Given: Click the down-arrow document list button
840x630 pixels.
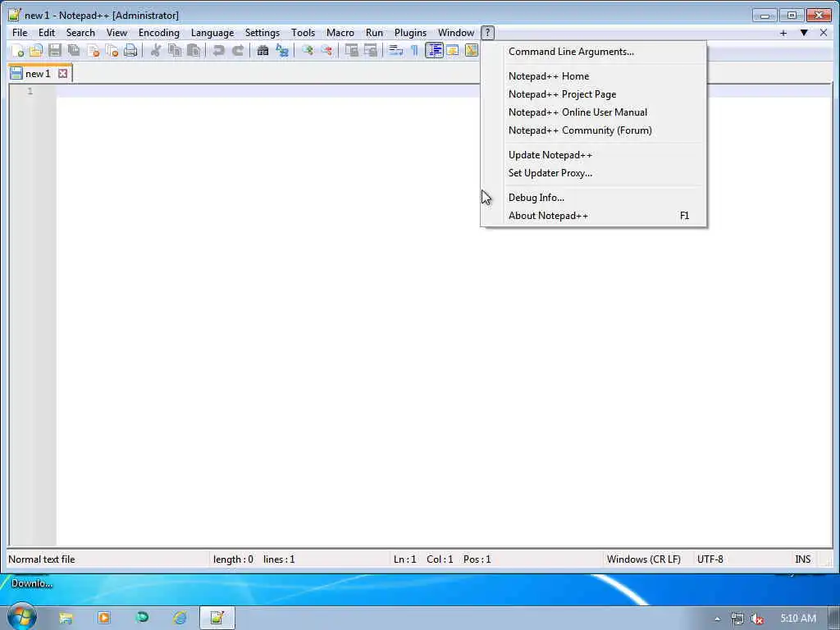Looking at the screenshot, I should pos(804,33).
